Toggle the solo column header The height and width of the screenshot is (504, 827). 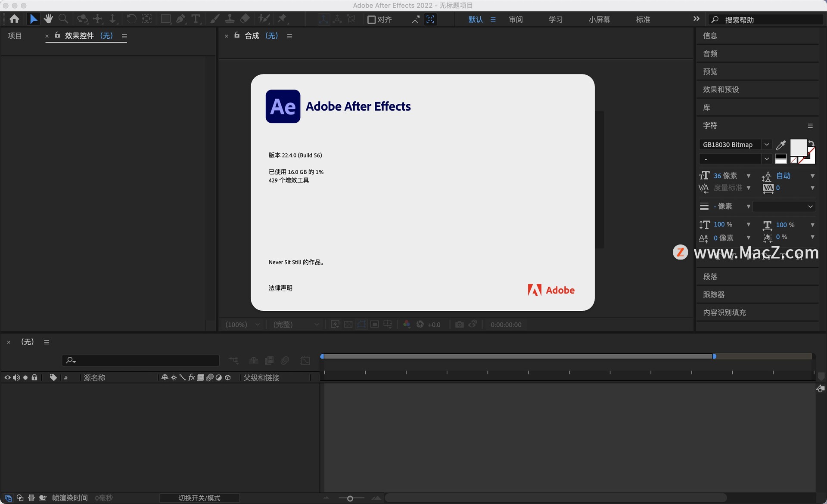coord(25,377)
